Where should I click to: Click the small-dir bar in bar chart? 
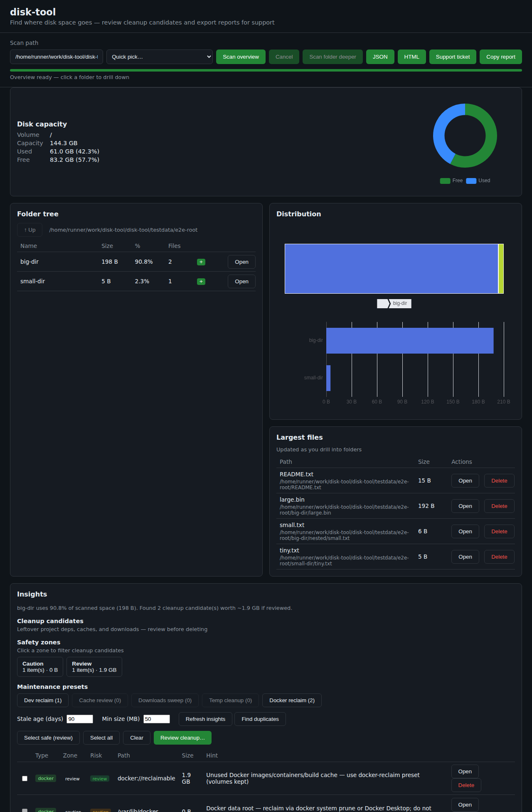328,378
